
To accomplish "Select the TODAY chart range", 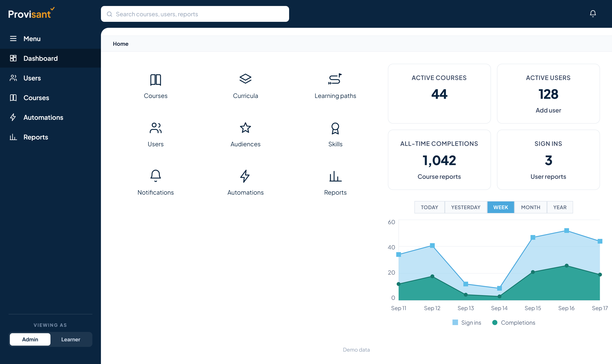I will point(429,207).
